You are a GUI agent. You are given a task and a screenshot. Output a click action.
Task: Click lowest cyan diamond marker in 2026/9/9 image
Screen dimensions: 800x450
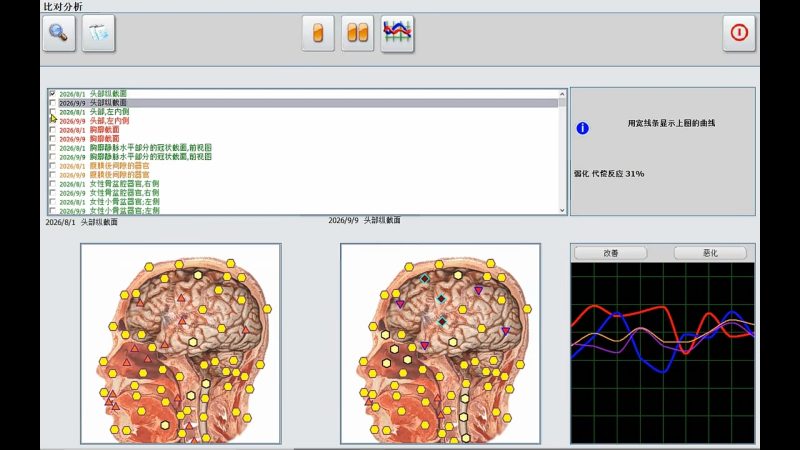tap(442, 321)
